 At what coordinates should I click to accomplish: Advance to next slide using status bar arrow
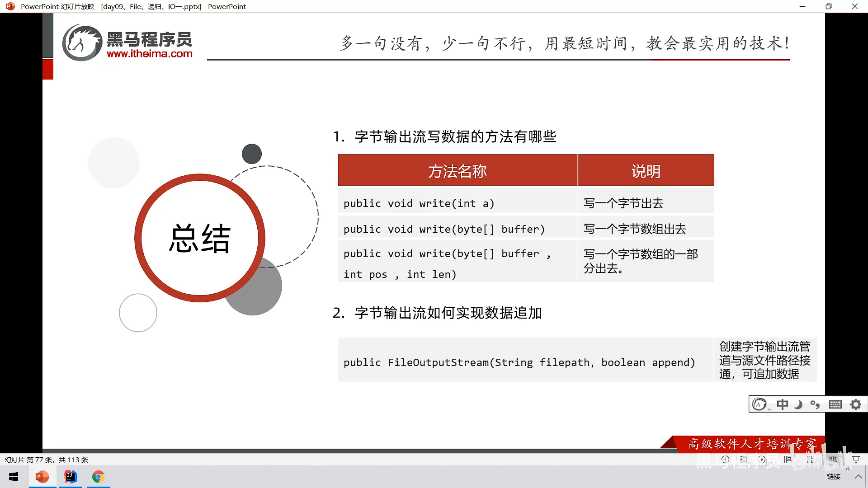coord(762,459)
